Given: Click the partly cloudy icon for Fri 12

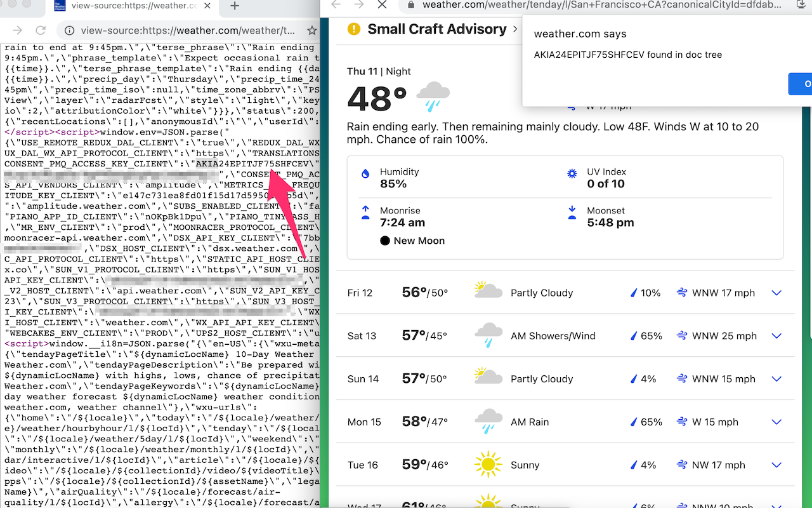Looking at the screenshot, I should coord(488,291).
